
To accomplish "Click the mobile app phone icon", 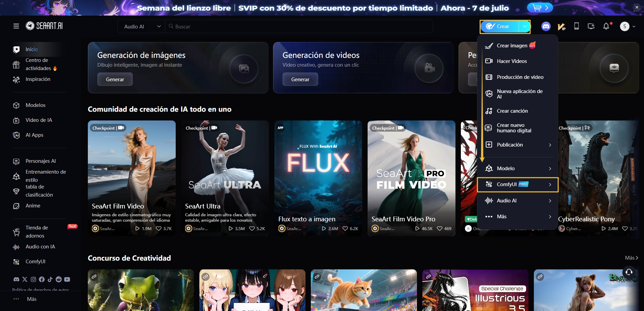I will pyautogui.click(x=576, y=26).
